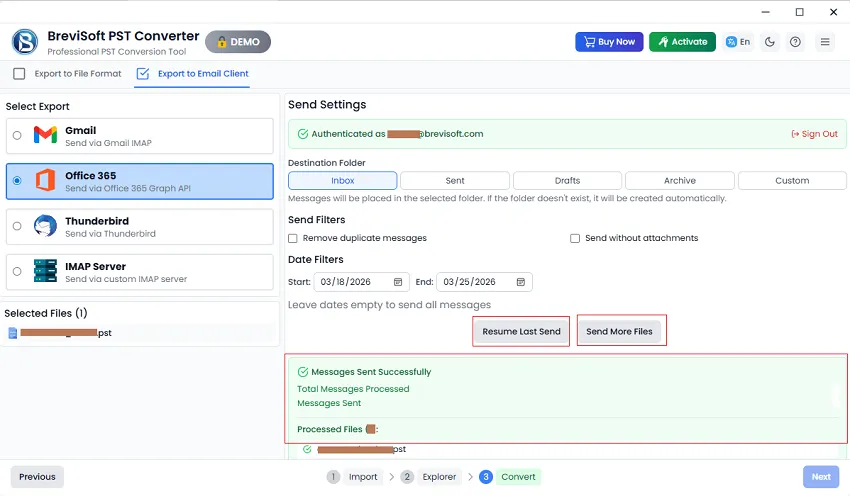Click the authenticated checkmark icon
The height and width of the screenshot is (496, 850).
click(x=303, y=134)
